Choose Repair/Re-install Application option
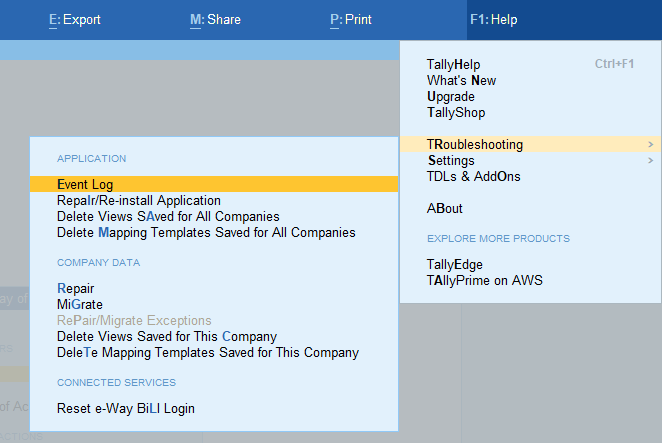The height and width of the screenshot is (443, 662). point(139,201)
